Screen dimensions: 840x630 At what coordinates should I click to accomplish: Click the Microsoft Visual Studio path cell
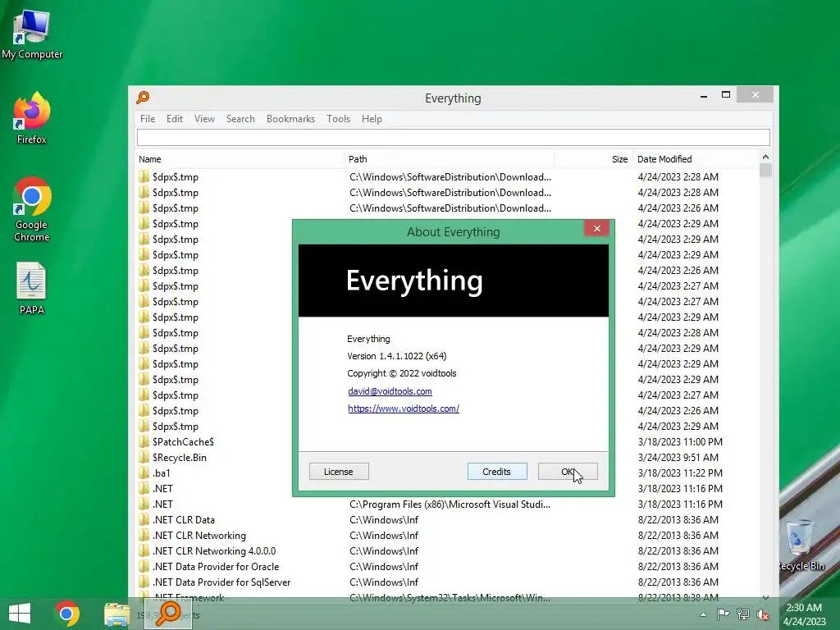[450, 504]
